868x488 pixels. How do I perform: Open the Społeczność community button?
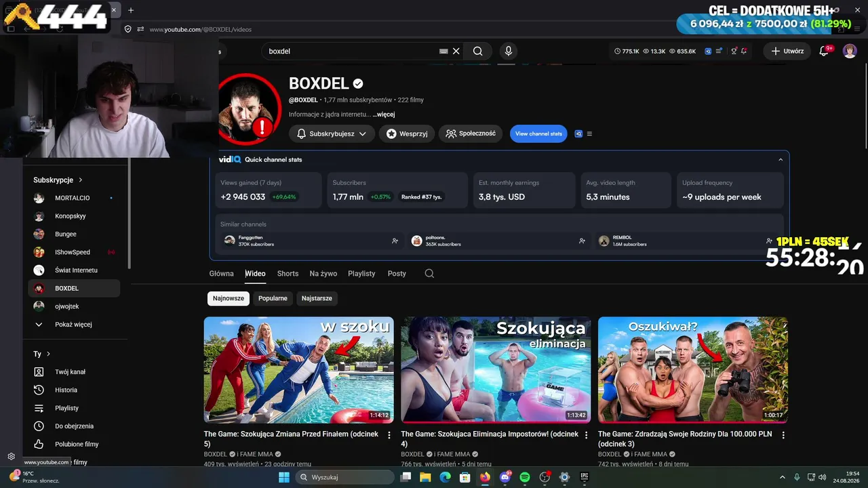[471, 134]
